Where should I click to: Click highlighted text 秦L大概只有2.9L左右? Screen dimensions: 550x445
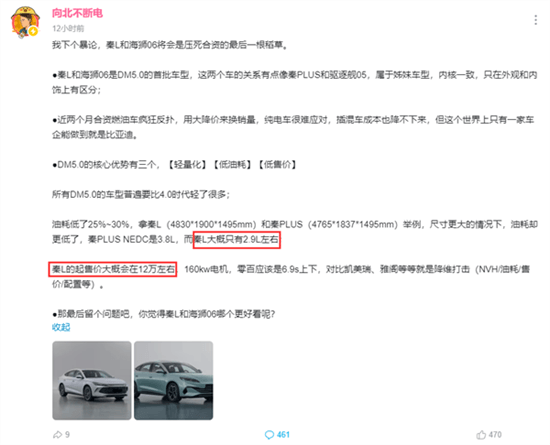coord(237,240)
